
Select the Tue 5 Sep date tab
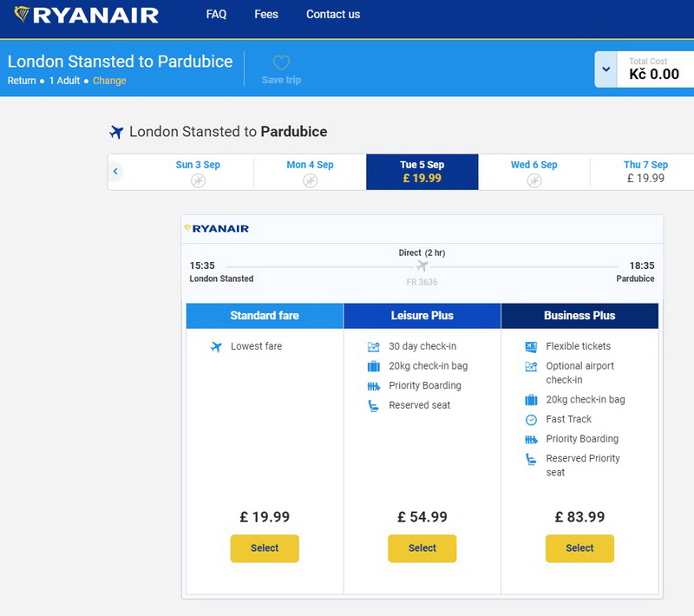(422, 172)
